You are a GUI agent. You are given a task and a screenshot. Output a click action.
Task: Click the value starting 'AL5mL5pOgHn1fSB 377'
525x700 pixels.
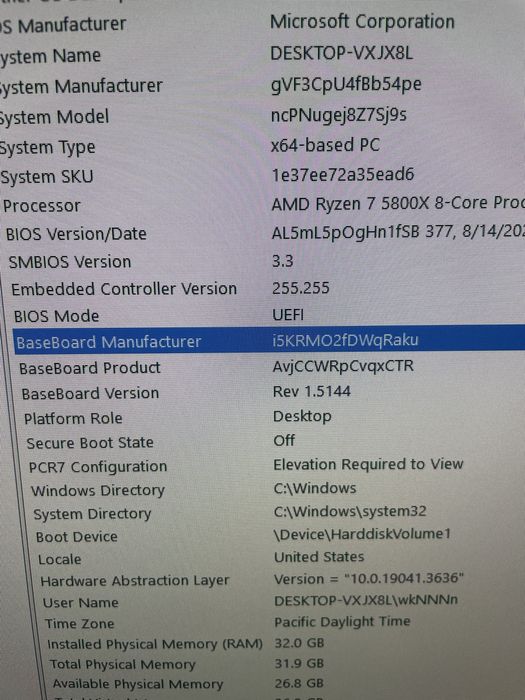tap(398, 233)
